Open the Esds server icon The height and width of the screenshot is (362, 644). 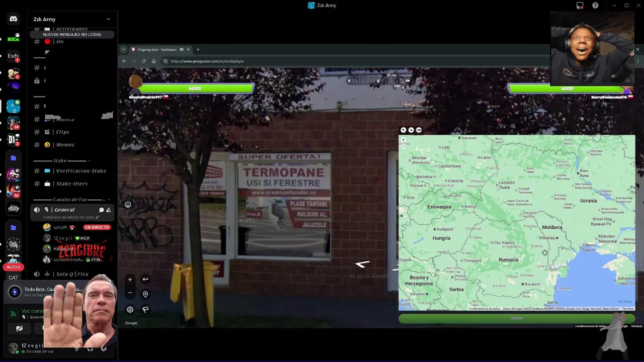pyautogui.click(x=13, y=56)
